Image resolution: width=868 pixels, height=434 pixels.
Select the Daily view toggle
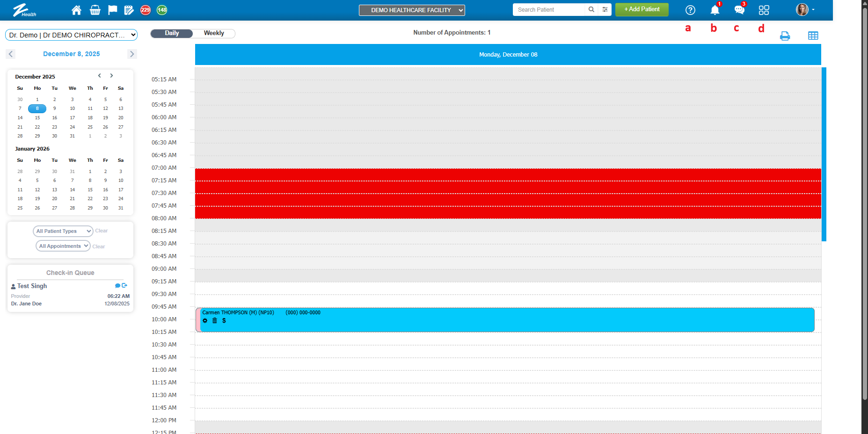coord(172,33)
